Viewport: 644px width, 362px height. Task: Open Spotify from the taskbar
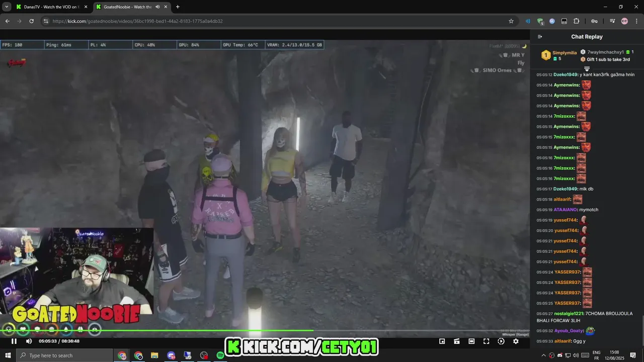coord(220,355)
